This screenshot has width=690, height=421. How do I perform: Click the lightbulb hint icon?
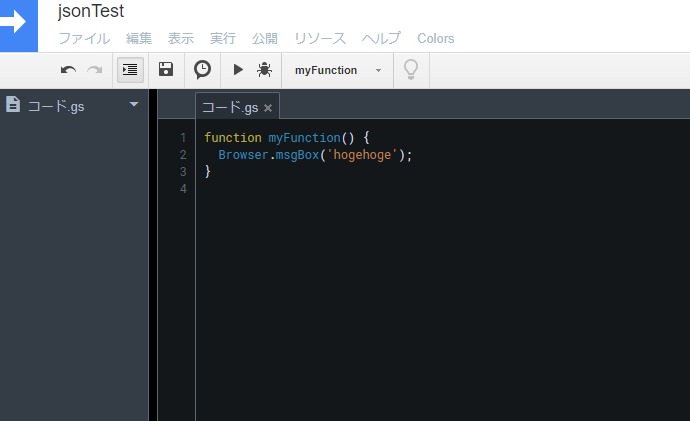(411, 70)
